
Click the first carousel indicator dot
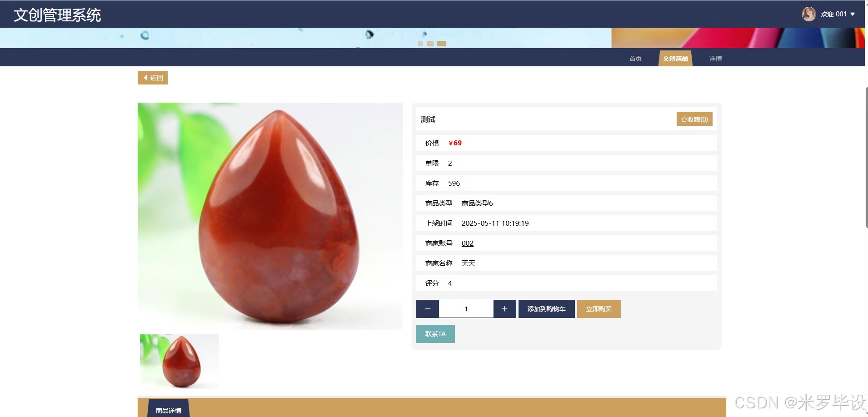420,44
